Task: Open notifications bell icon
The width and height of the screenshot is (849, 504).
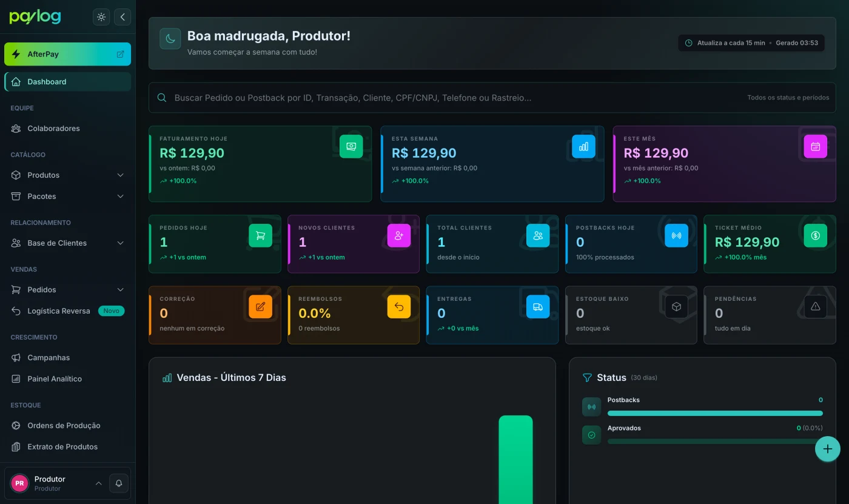Action: [119, 483]
